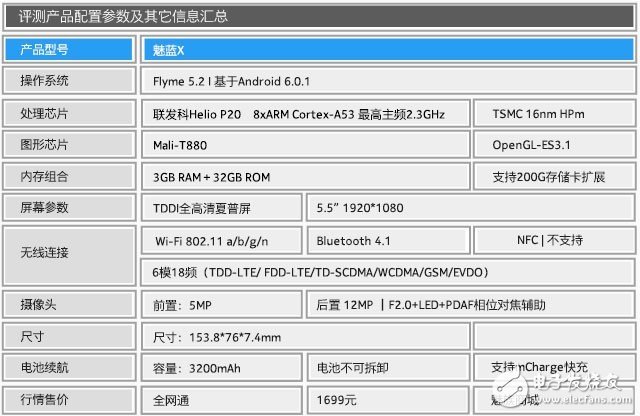Click the 5.5" 1920*1080 screen cell
Screen dimensions: 640x416
tap(468, 209)
